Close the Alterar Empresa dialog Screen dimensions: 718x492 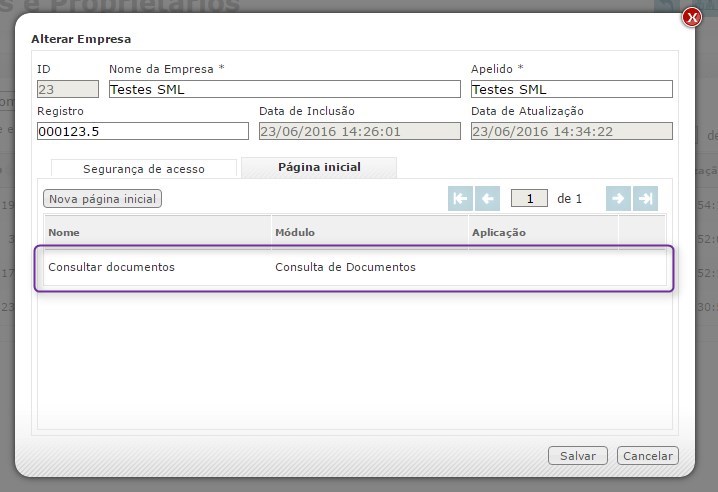click(x=691, y=18)
